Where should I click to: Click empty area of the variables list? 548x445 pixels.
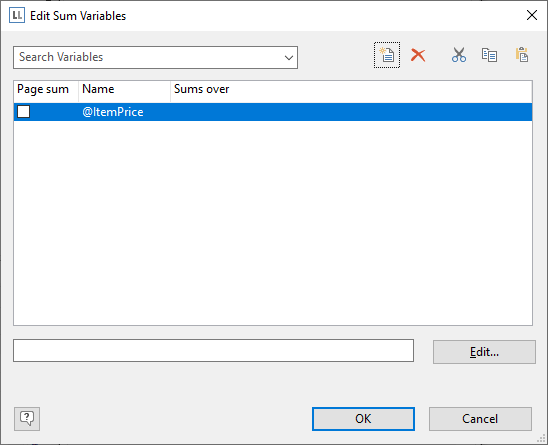pyautogui.click(x=273, y=224)
